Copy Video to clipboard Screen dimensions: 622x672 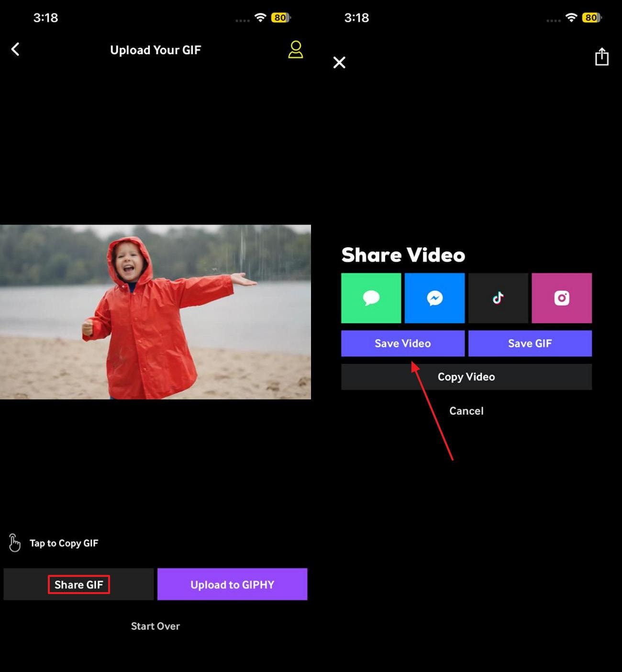click(x=466, y=376)
